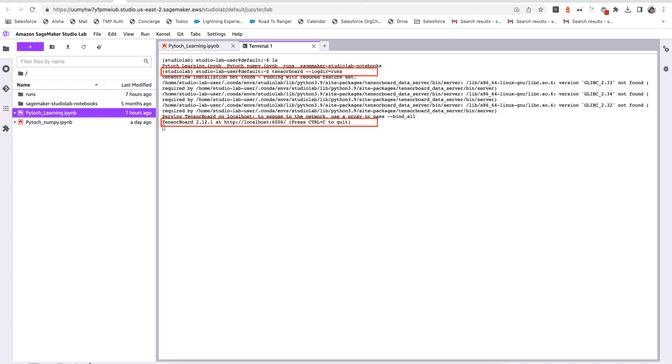Screen dimensions: 672x364
Task: Open the Mail bookmark
Action: pyautogui.click(x=78, y=21)
